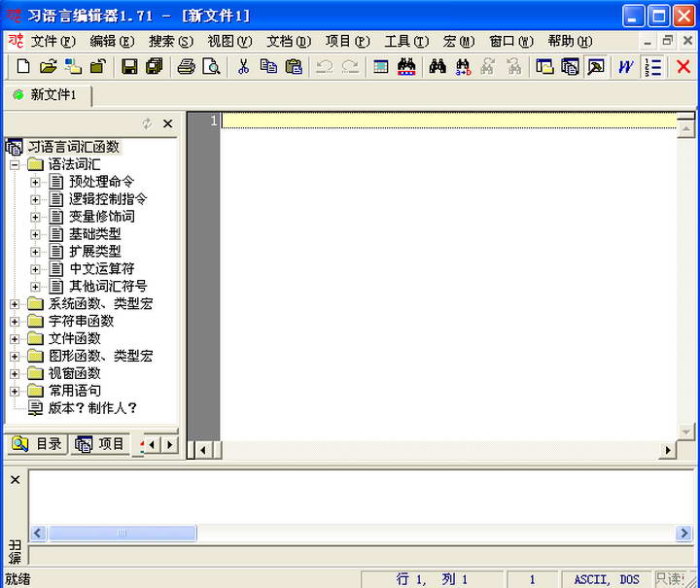Open Find with the black binoculars icon
The width and height of the screenshot is (700, 588).
coord(437,67)
